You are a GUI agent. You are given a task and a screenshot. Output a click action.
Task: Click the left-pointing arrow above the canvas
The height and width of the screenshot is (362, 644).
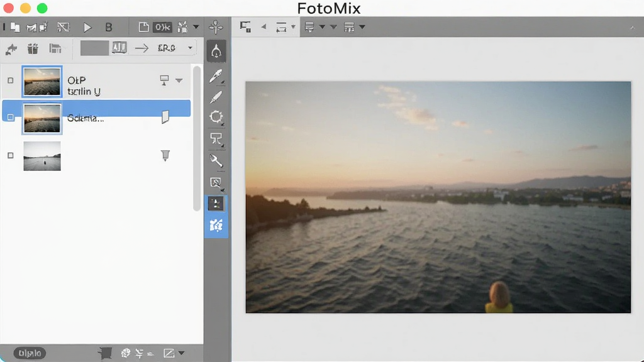point(264,27)
